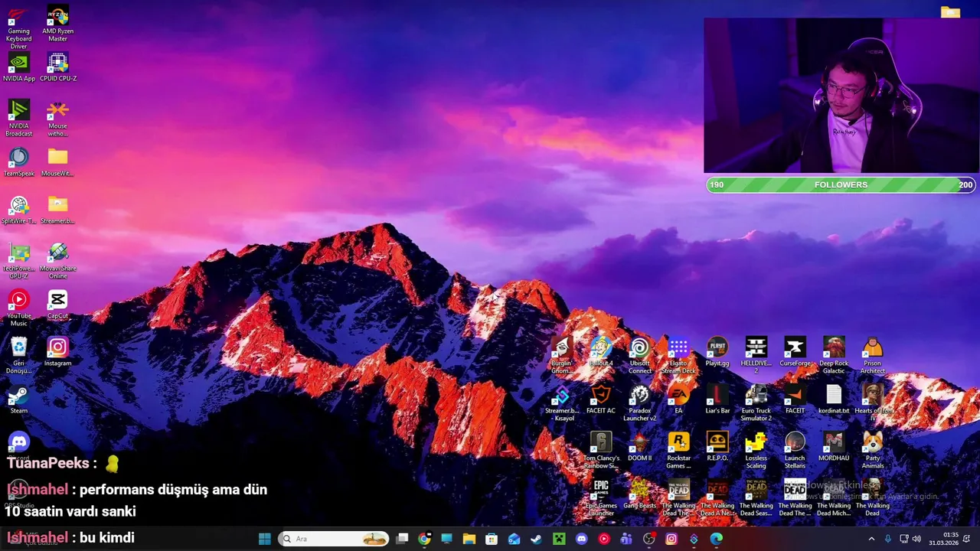Open the Gang Beasts shortcut
This screenshot has width=980, height=551.
tap(639, 494)
